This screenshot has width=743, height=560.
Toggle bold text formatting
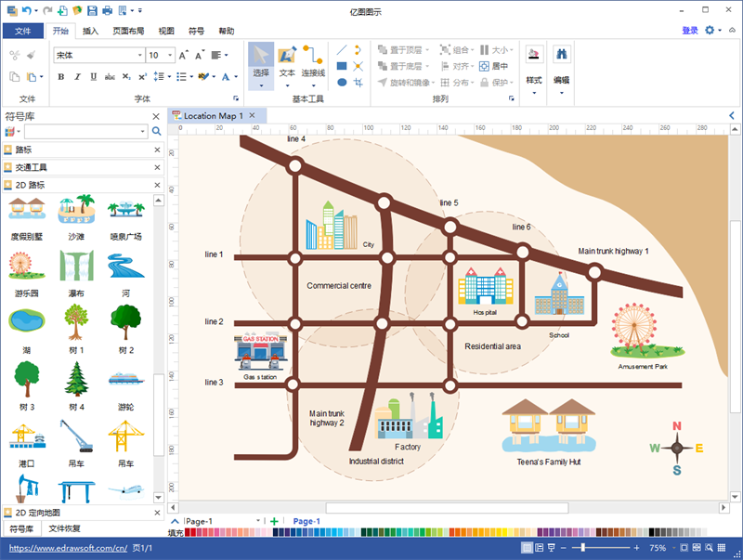pyautogui.click(x=61, y=77)
